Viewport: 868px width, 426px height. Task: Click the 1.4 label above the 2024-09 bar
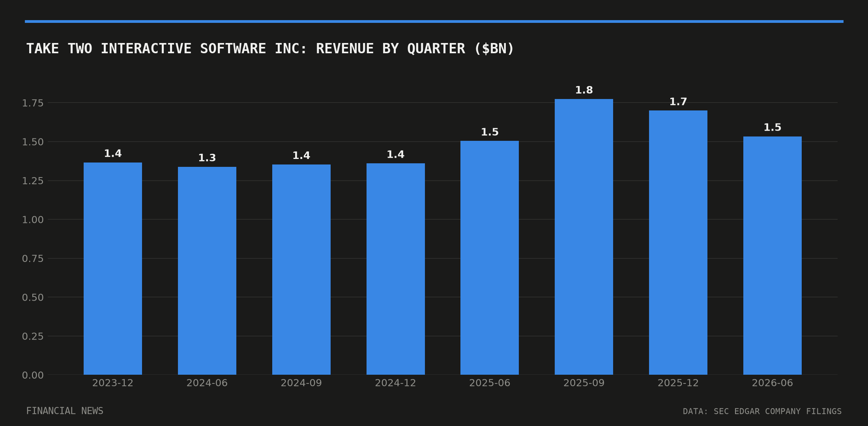click(301, 156)
